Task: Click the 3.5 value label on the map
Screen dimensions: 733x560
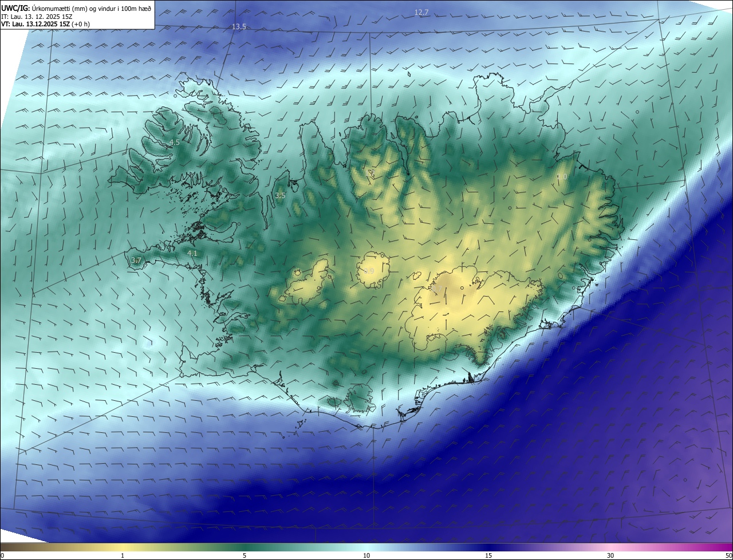Action: click(x=280, y=195)
